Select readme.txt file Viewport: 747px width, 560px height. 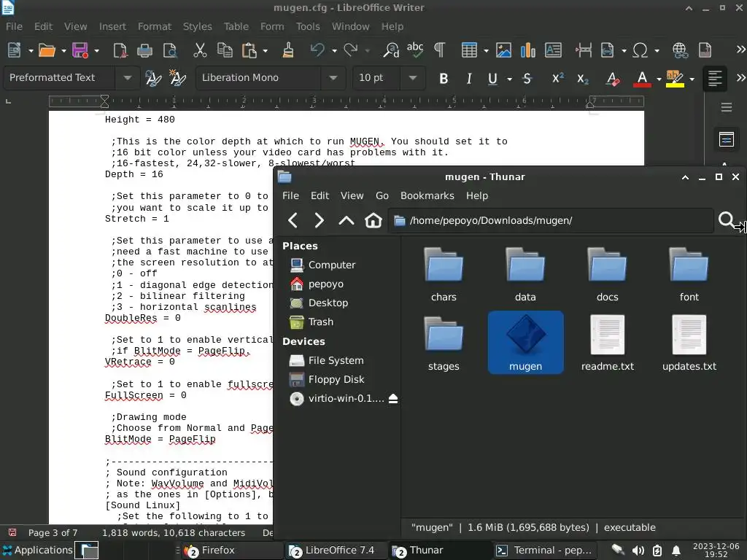tap(608, 343)
